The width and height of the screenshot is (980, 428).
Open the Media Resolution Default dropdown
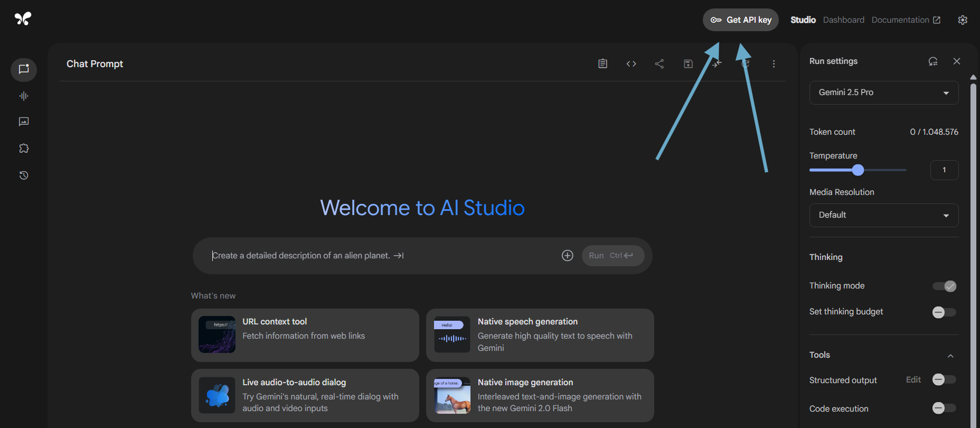point(884,215)
